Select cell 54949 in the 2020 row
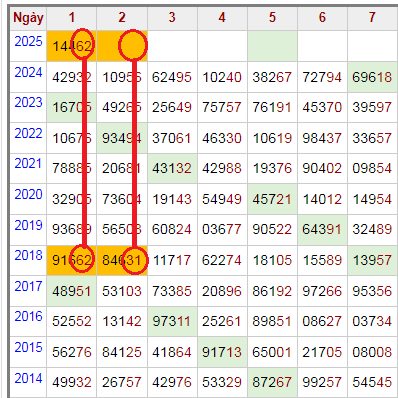Viewport: 398px width, 398px height. (x=222, y=199)
